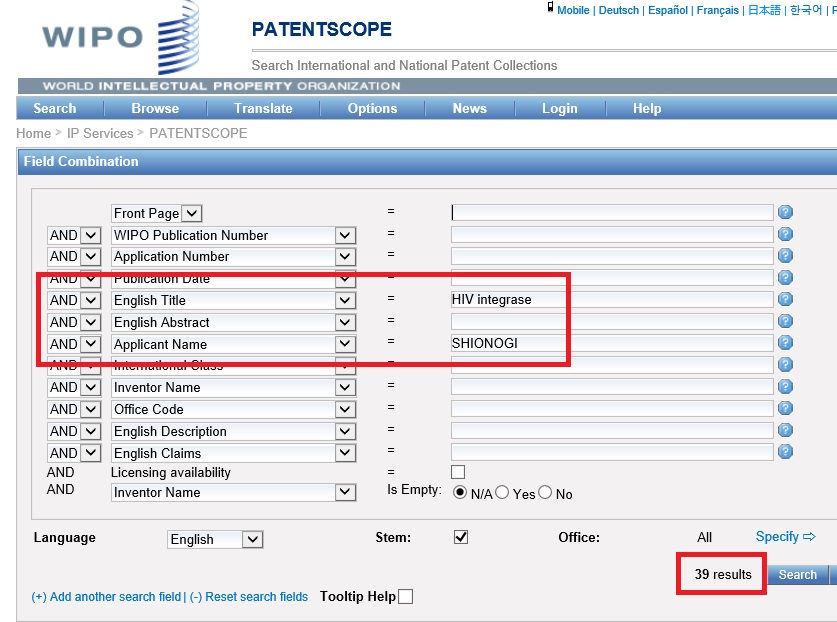Open the Front Page field dropdown
Viewport: 837px width, 622px height.
coord(192,214)
